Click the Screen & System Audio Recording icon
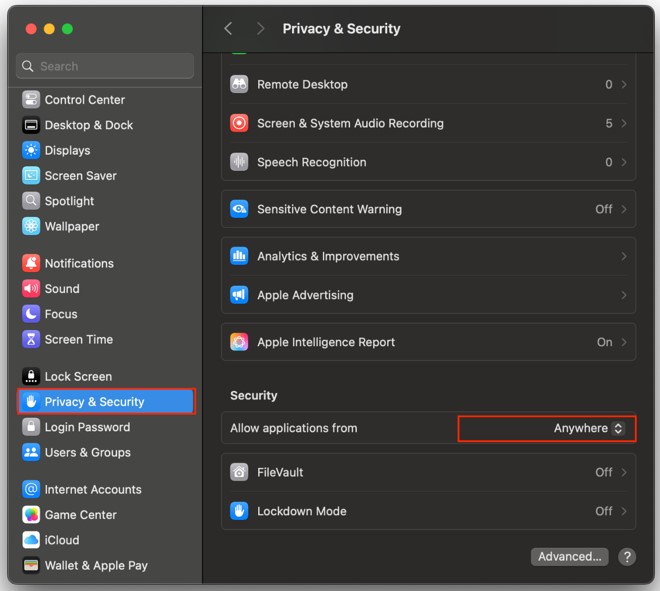The image size is (660, 591). [239, 123]
